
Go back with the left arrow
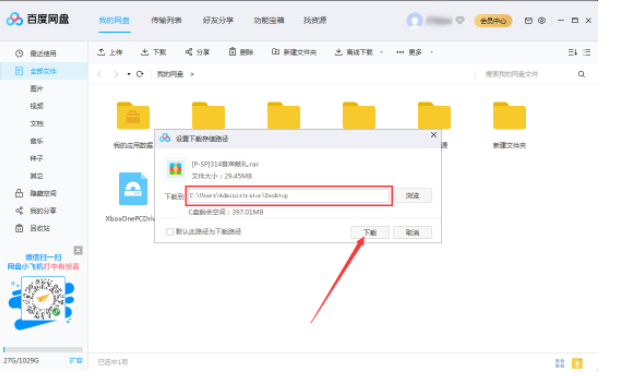100,74
